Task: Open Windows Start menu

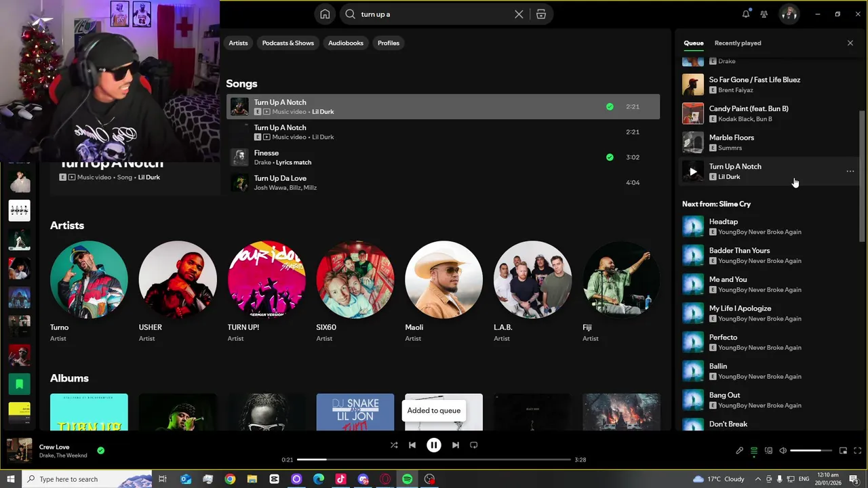Action: pyautogui.click(x=11, y=479)
